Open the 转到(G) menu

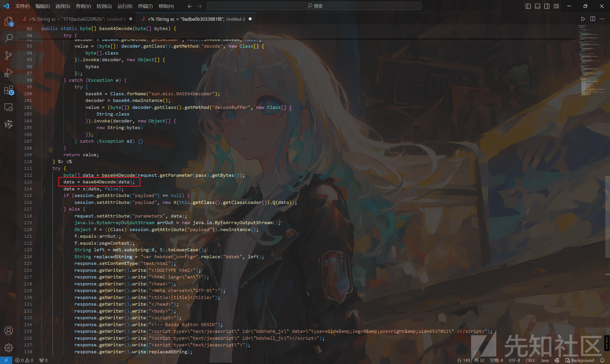click(104, 6)
